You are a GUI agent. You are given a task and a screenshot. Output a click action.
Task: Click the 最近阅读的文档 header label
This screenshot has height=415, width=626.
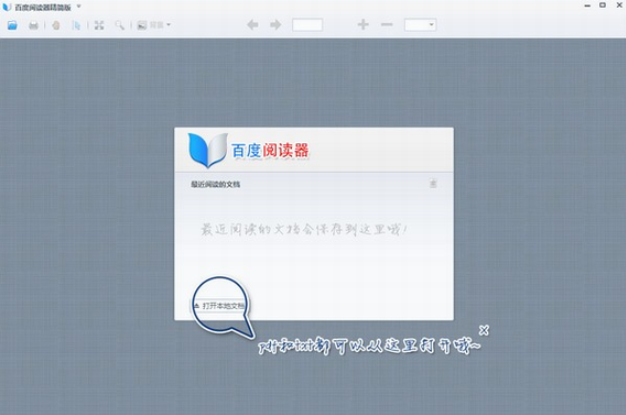215,184
